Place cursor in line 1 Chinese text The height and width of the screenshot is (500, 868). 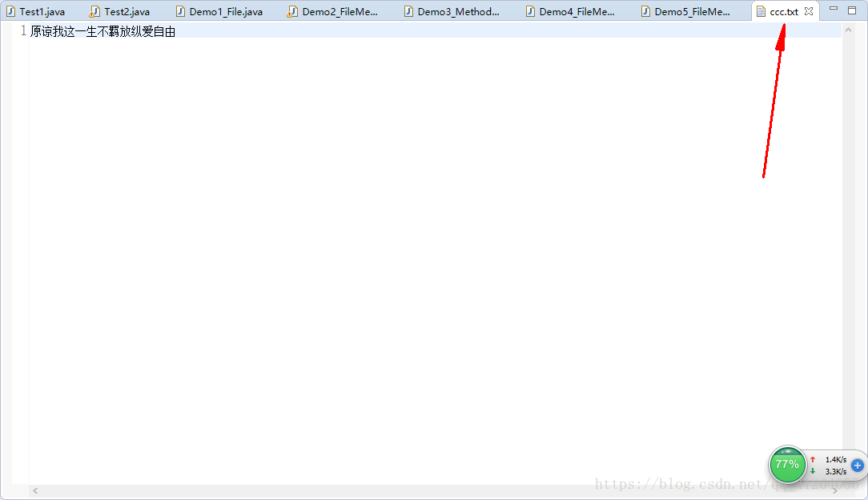click(103, 31)
